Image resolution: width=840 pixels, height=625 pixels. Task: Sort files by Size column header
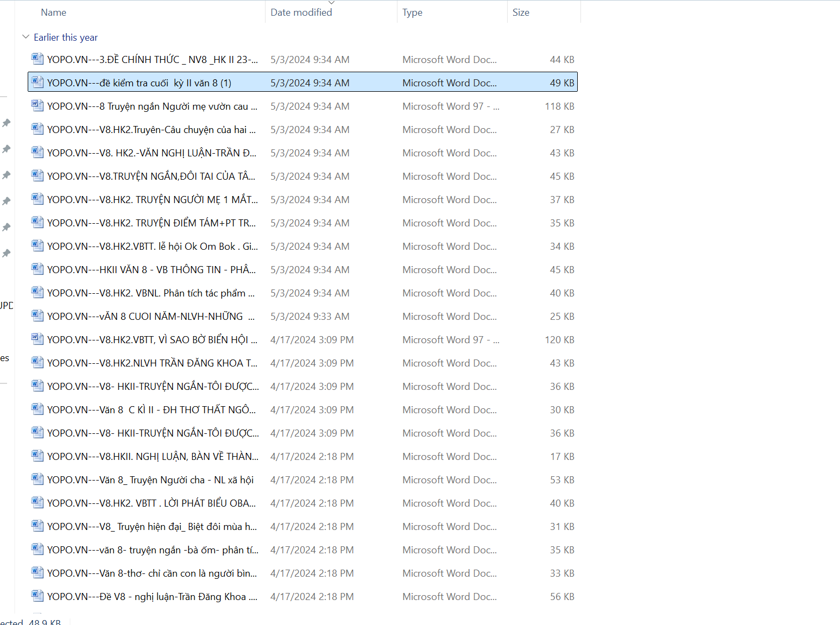pos(521,12)
